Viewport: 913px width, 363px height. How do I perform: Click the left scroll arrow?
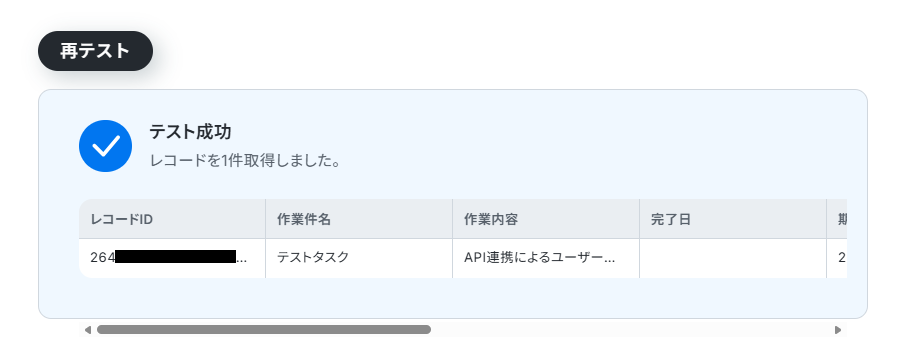pos(88,330)
